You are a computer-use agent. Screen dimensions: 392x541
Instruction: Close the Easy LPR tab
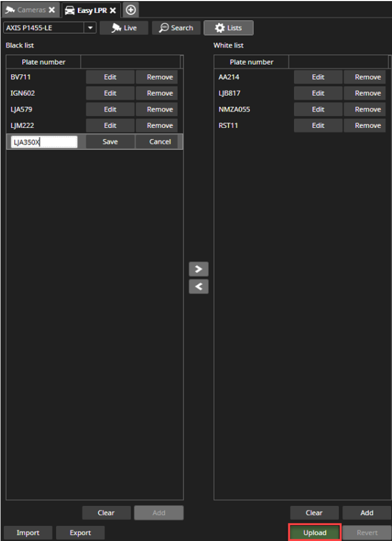113,10
